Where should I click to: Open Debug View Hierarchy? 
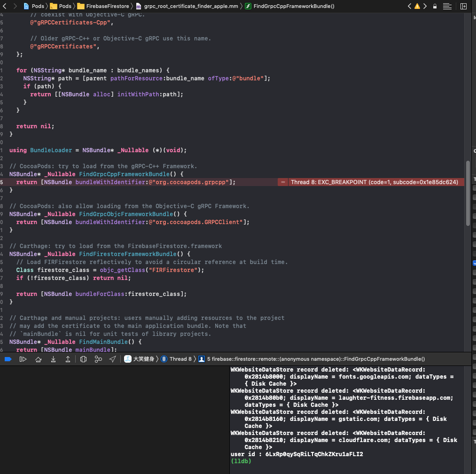(x=83, y=359)
